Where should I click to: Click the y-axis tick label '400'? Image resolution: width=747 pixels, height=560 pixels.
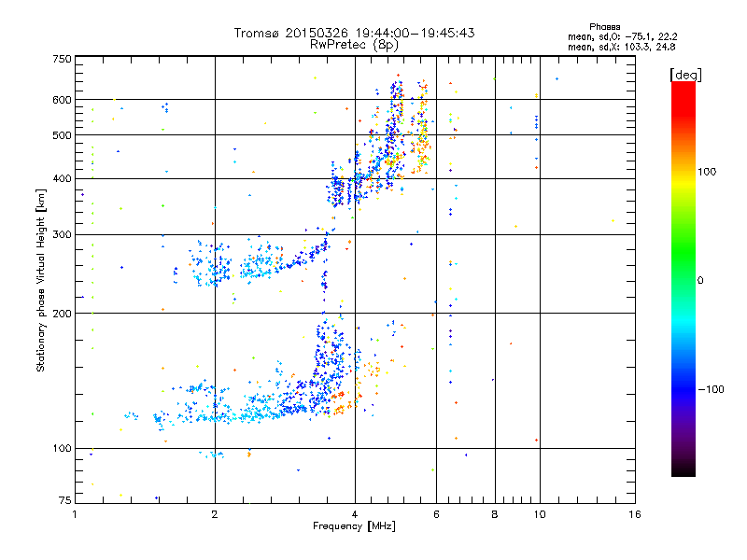pos(62,178)
